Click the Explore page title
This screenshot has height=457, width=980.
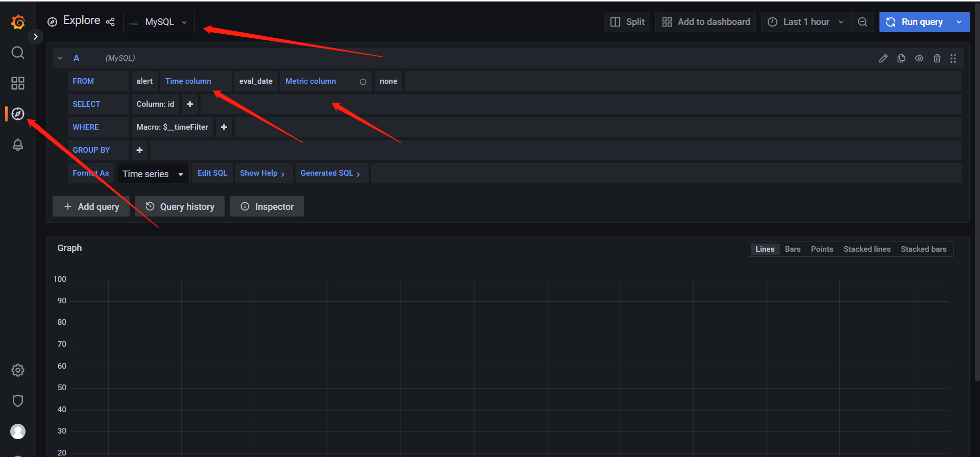tap(82, 20)
